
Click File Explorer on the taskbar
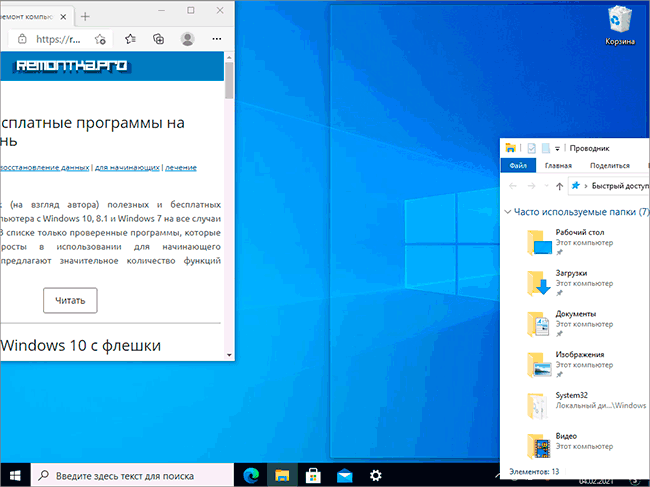(x=282, y=475)
